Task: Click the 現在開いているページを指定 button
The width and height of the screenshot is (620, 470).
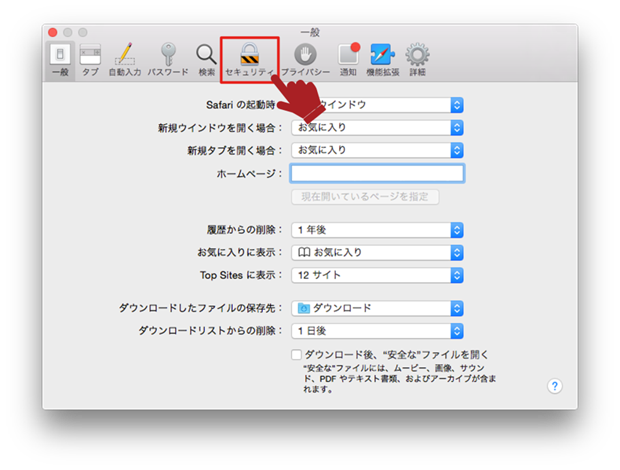Action: tap(365, 197)
